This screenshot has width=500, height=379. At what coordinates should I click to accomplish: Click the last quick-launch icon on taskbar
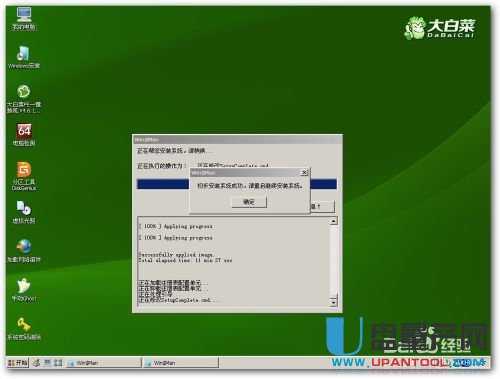[59, 363]
